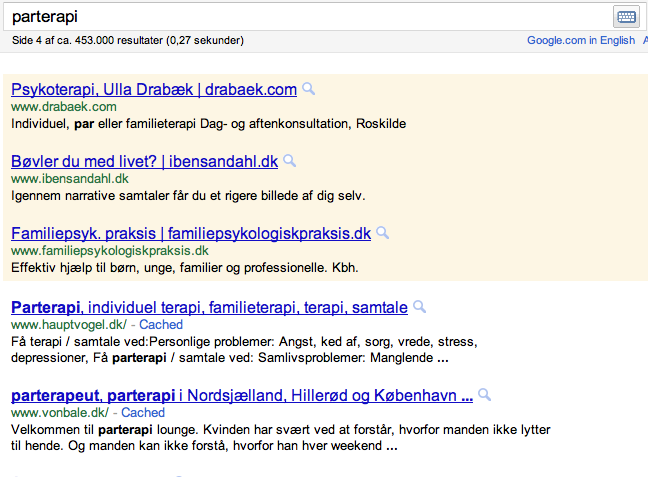The image size is (648, 477).
Task: Open Bøvler du med livet ad link
Action: point(144,161)
